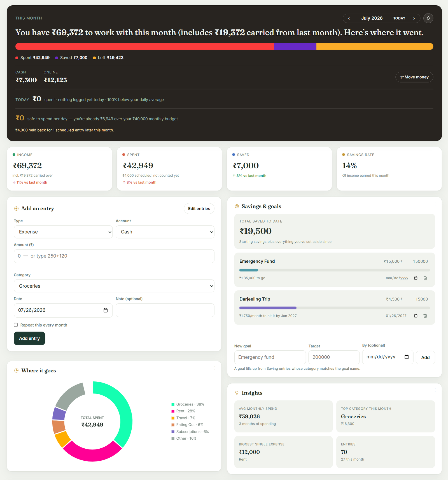Click Subscriptions · 6% legend entry

click(190, 432)
